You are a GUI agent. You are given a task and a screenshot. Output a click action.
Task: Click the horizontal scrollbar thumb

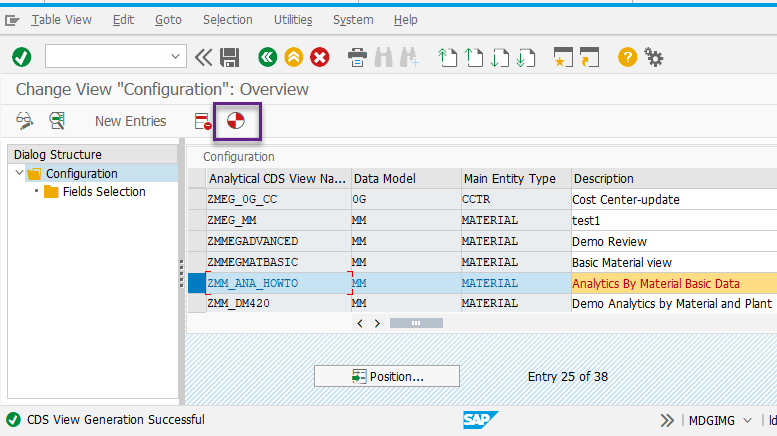coord(416,323)
